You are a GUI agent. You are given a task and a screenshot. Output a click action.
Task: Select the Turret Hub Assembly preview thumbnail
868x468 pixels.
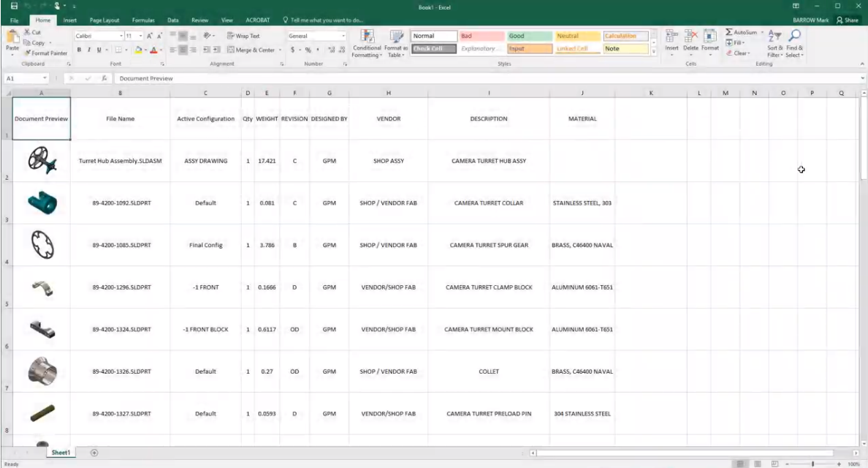click(x=42, y=161)
